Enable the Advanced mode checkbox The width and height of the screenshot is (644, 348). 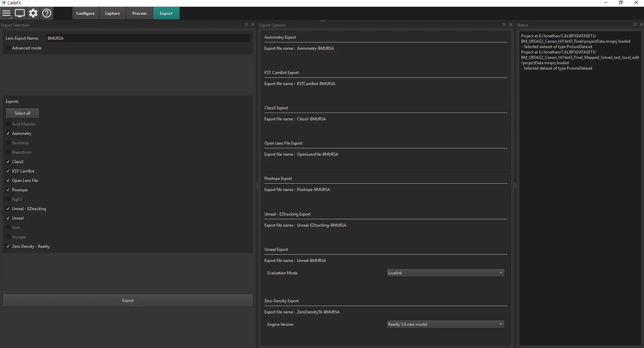tap(8, 48)
